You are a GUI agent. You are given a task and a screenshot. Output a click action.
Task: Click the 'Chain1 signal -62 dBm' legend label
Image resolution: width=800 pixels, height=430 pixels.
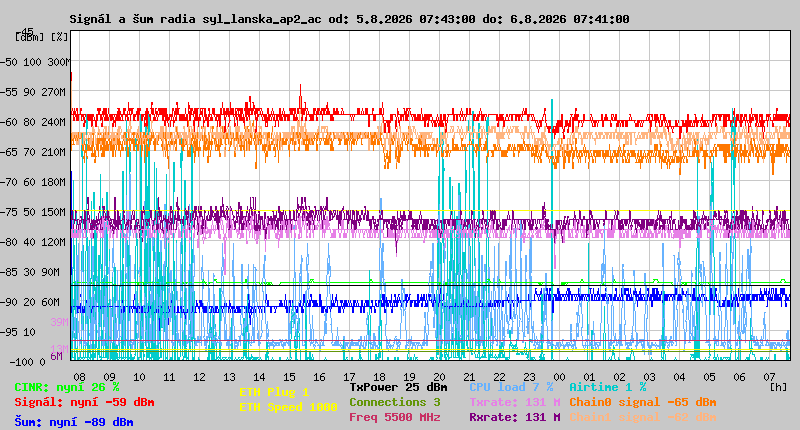(643, 417)
